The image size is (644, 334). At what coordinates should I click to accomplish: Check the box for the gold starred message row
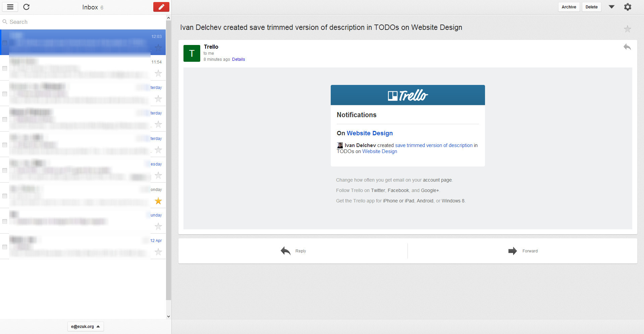5,196
